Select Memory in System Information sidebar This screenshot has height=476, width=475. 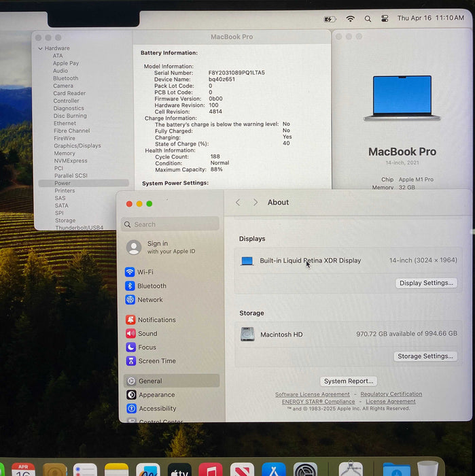tap(65, 153)
